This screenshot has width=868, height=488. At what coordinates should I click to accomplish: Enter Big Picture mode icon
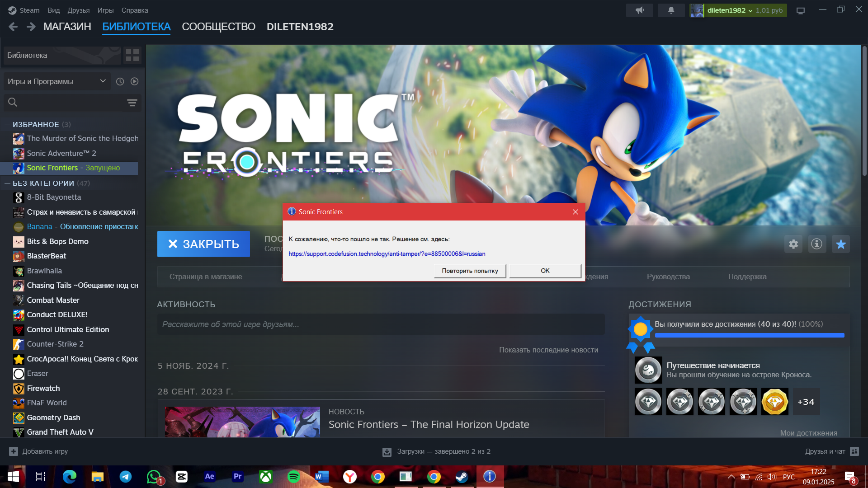[801, 11]
